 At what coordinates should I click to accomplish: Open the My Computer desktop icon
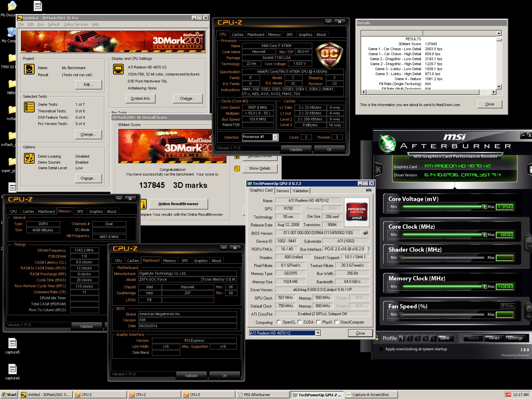[x=11, y=32]
